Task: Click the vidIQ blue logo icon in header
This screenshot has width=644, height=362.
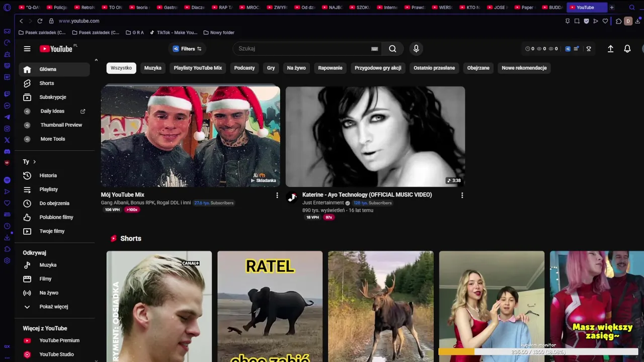Action: pos(568,49)
